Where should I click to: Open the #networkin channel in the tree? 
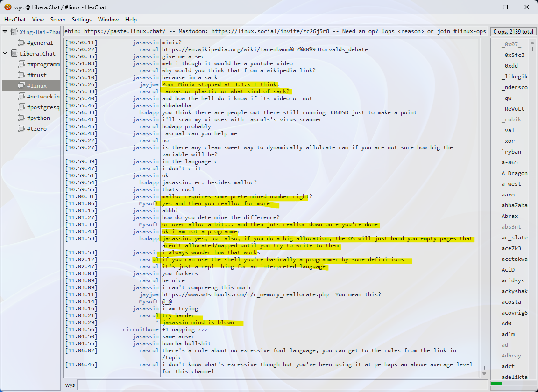[x=43, y=97]
